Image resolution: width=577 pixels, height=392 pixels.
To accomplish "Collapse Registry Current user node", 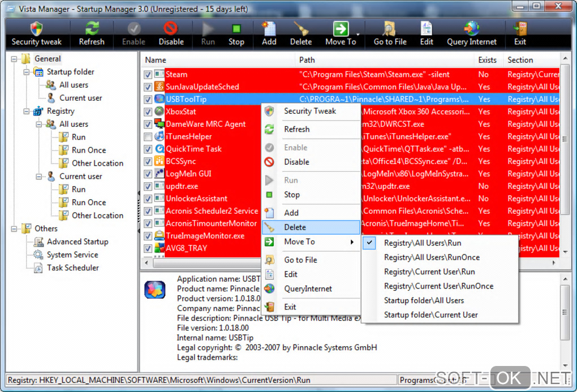I will (x=39, y=176).
